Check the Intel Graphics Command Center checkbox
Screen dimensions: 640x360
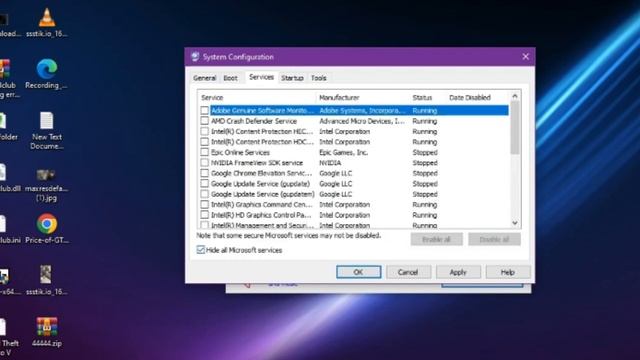[204, 204]
